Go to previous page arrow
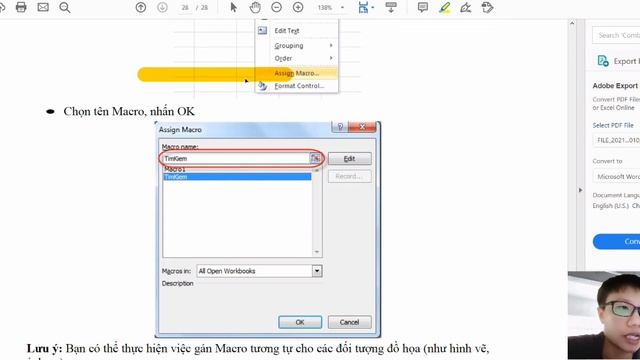 pos(141,7)
